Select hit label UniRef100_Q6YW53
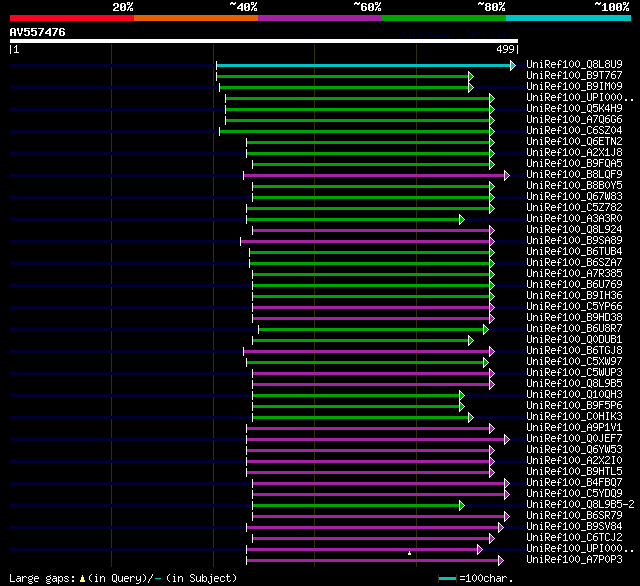Screen dimensions: 640x586 click(574, 450)
